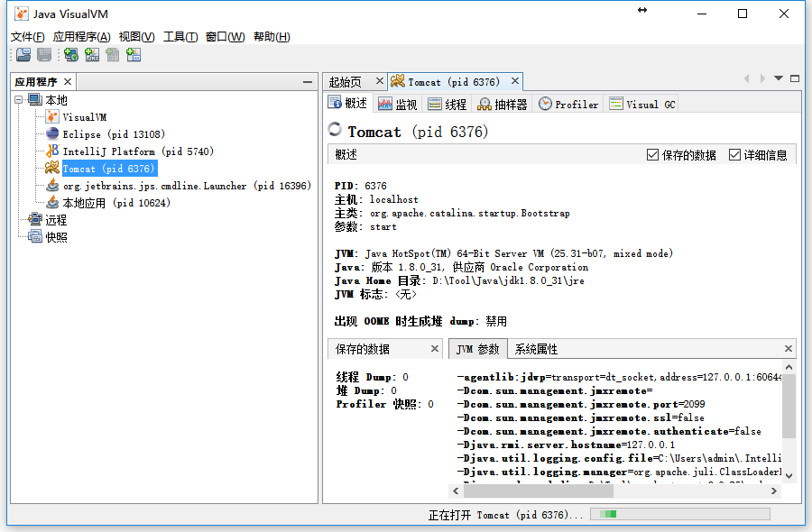Click the scroll right arrow in JVM arguments
Image resolution: width=812 pixels, height=532 pixels.
pos(774,491)
